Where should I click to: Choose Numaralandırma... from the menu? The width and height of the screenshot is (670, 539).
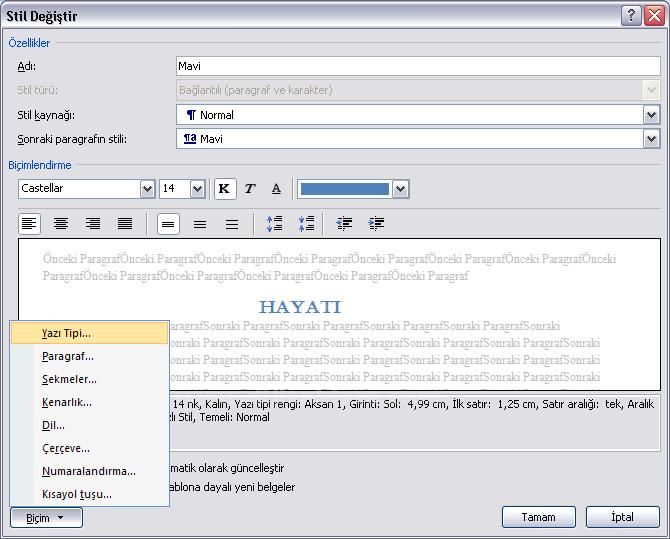pyautogui.click(x=89, y=471)
